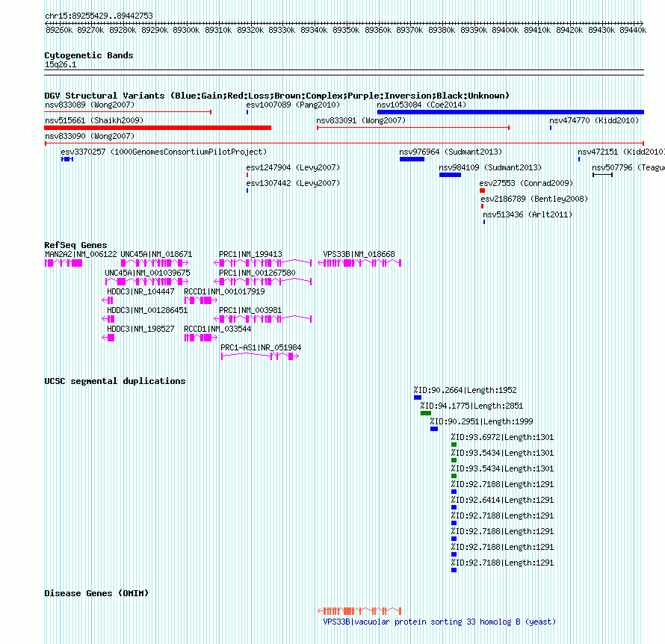Click the esv3370257 1000Genomes variant label
Image resolution: width=665 pixels, height=644 pixels.
(164, 152)
